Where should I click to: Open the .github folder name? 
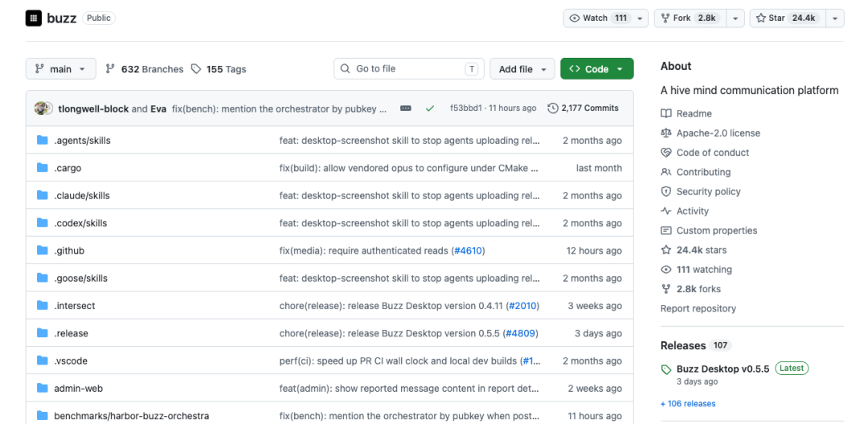pos(69,251)
